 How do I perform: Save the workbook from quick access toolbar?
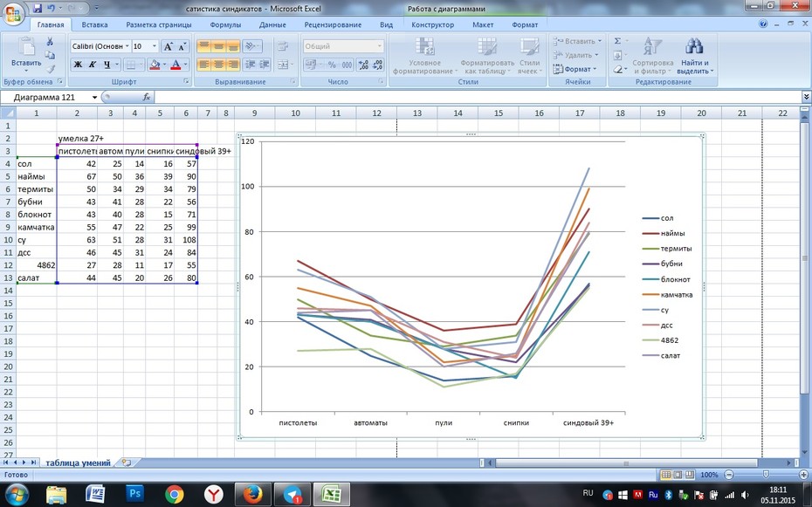(x=38, y=8)
